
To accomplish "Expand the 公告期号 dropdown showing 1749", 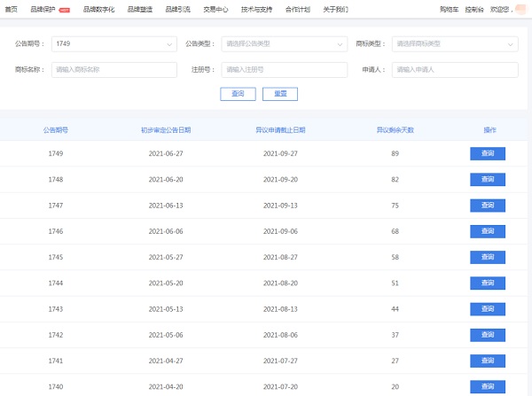I will click(114, 44).
